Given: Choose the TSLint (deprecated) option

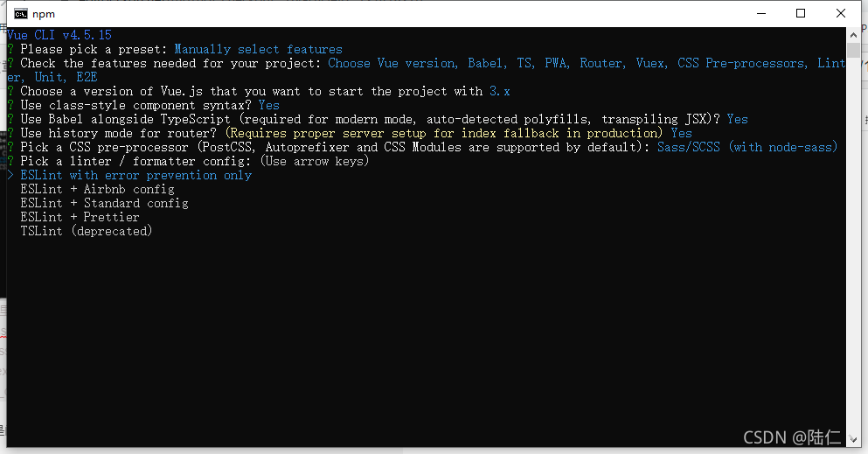Looking at the screenshot, I should tap(87, 231).
